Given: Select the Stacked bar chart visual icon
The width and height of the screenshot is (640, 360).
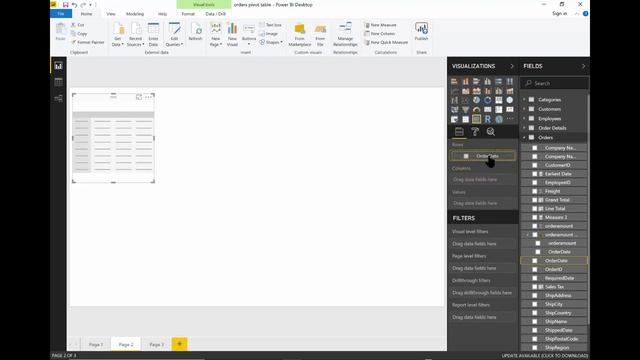Looking at the screenshot, I should point(454,81).
